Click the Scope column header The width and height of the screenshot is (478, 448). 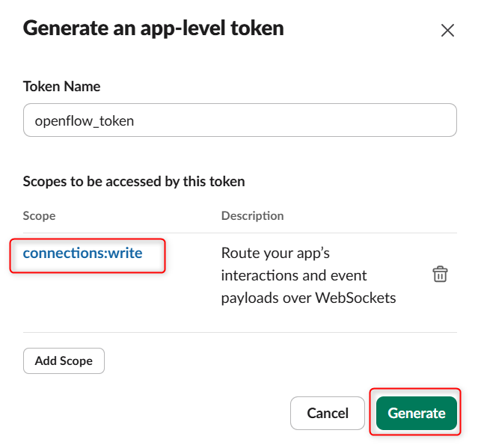pyautogui.click(x=39, y=215)
